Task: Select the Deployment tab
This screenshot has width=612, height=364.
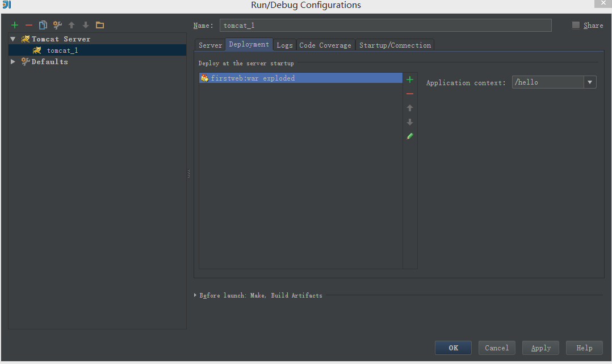Action: pyautogui.click(x=249, y=44)
